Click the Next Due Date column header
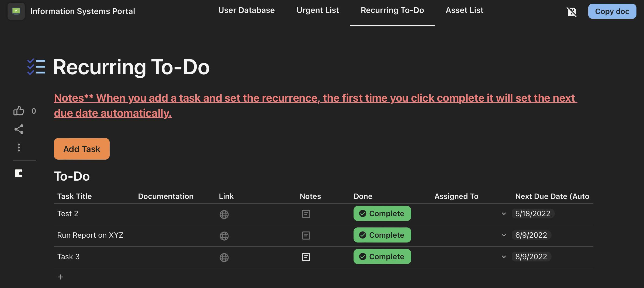The width and height of the screenshot is (644, 288). coord(552,196)
